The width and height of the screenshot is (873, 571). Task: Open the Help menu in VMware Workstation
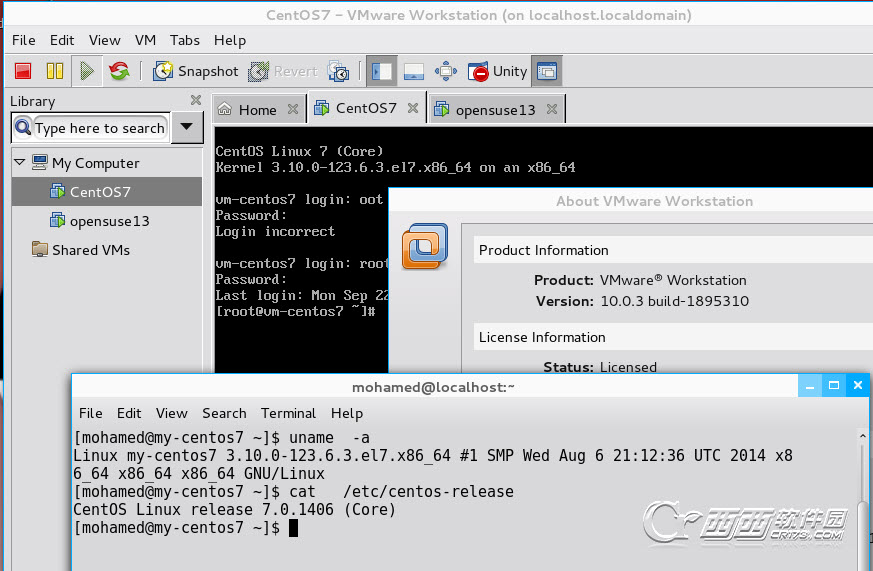(230, 40)
